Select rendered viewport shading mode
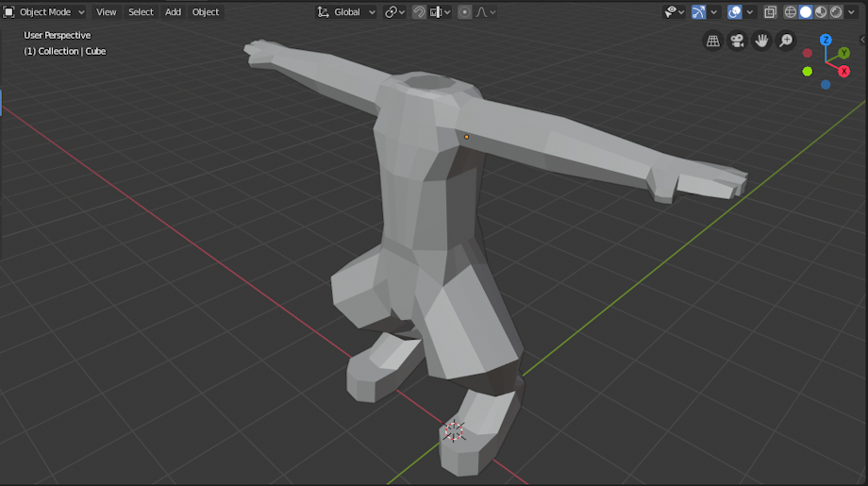The height and width of the screenshot is (486, 868). [836, 11]
